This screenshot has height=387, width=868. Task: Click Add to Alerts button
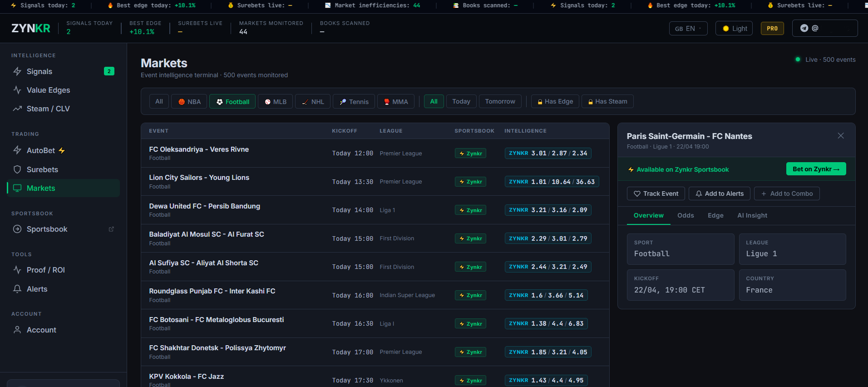pyautogui.click(x=720, y=193)
